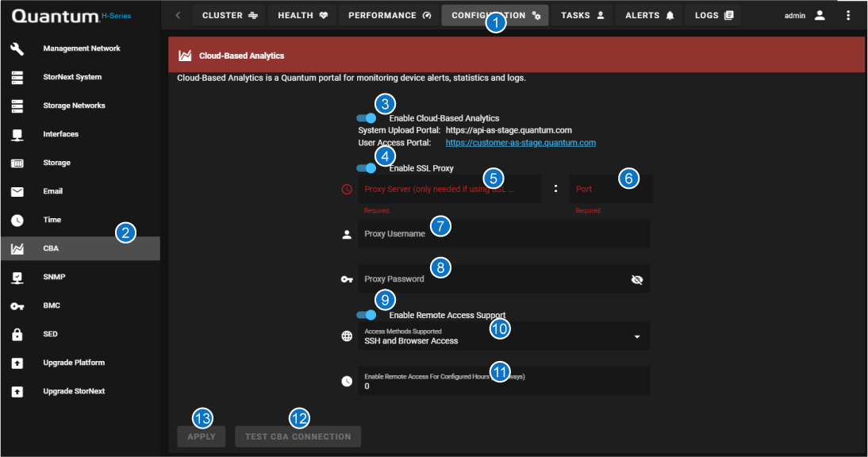The width and height of the screenshot is (868, 457).
Task: Click the https://api-as-stage.quantum.com text
Action: [x=509, y=130]
